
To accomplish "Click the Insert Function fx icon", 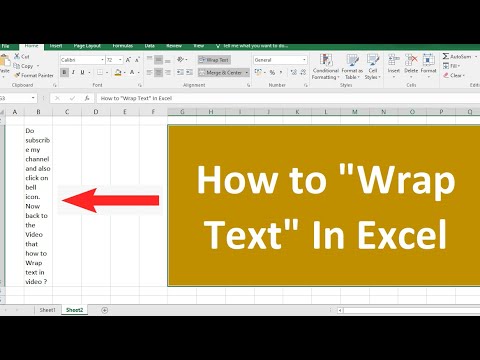I will [87, 98].
